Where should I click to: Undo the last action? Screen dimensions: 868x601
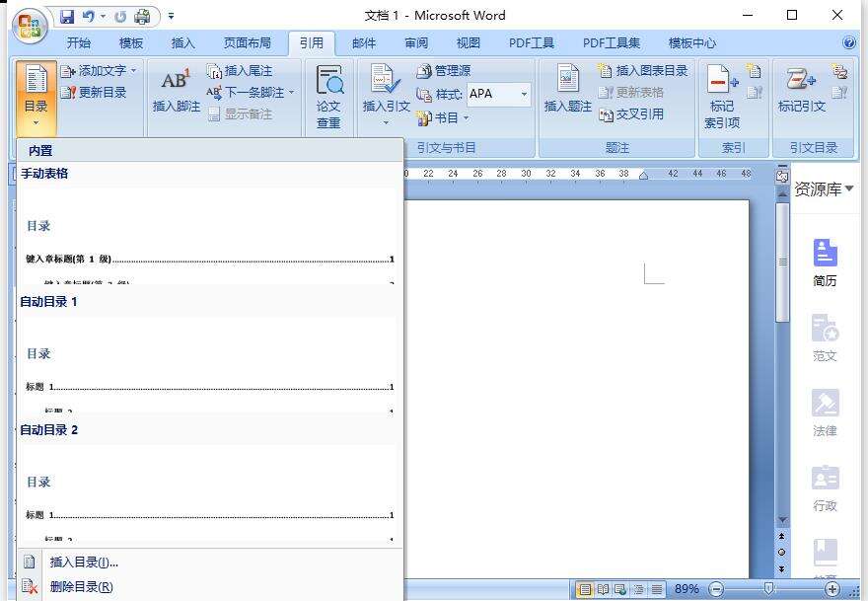coord(89,17)
